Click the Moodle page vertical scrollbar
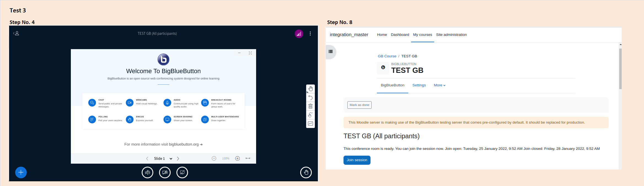The height and width of the screenshot is (186, 644). click(x=620, y=69)
